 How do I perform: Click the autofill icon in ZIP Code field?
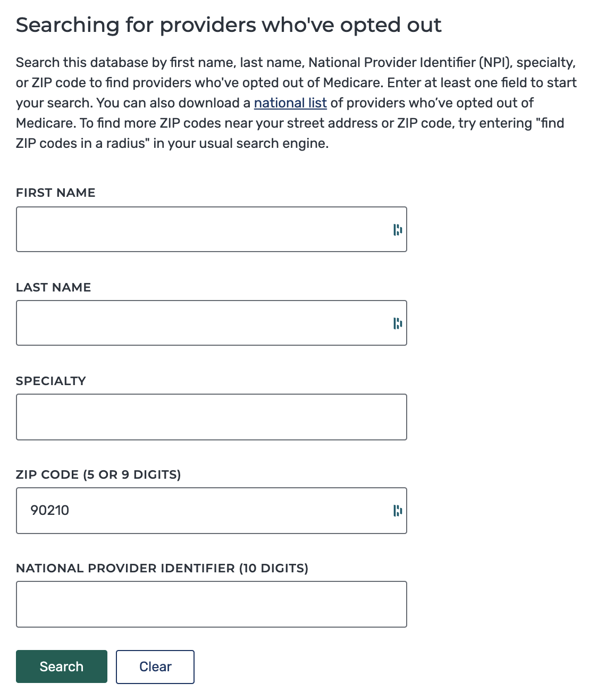(x=399, y=510)
